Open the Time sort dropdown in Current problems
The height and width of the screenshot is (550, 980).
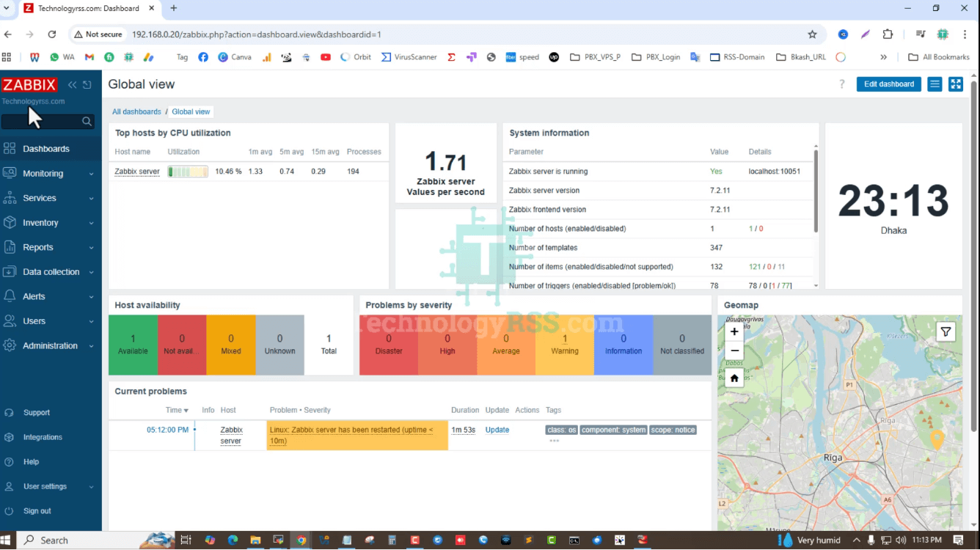click(x=177, y=410)
